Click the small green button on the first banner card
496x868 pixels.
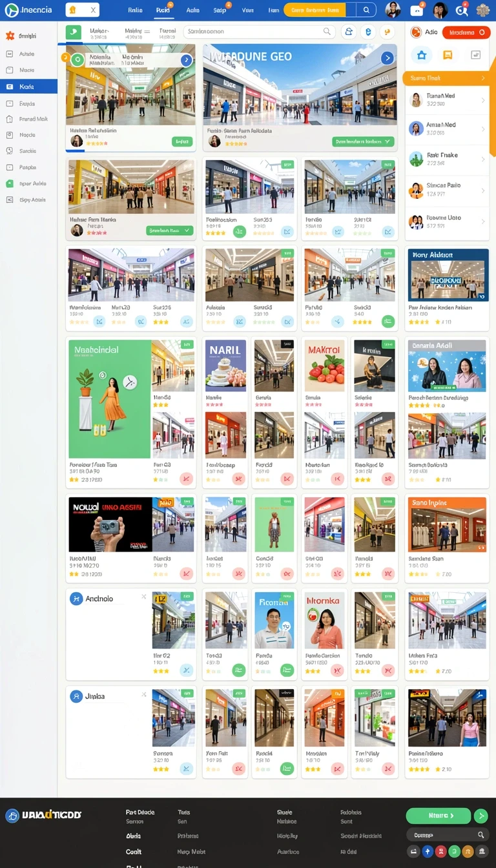[x=182, y=141]
